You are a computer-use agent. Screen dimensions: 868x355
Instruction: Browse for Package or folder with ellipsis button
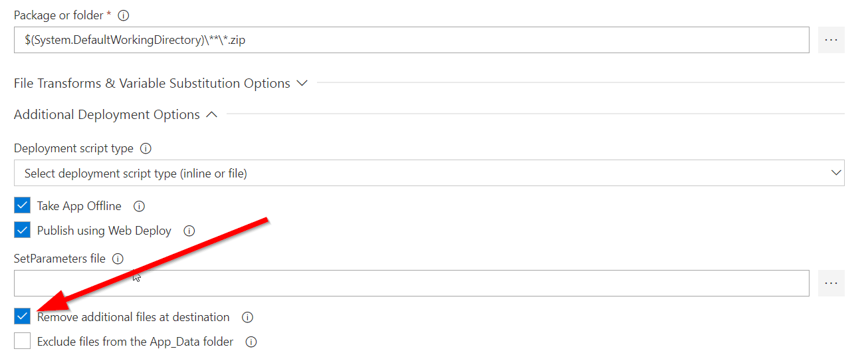click(x=831, y=40)
